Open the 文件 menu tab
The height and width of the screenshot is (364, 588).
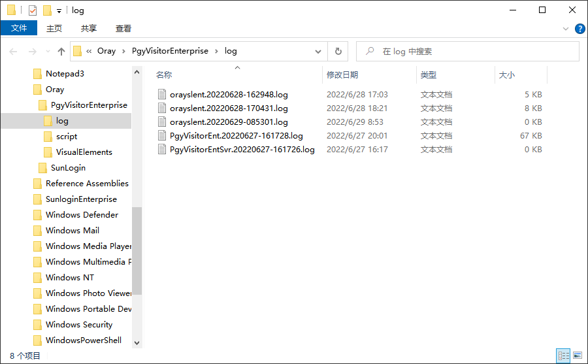click(x=19, y=28)
